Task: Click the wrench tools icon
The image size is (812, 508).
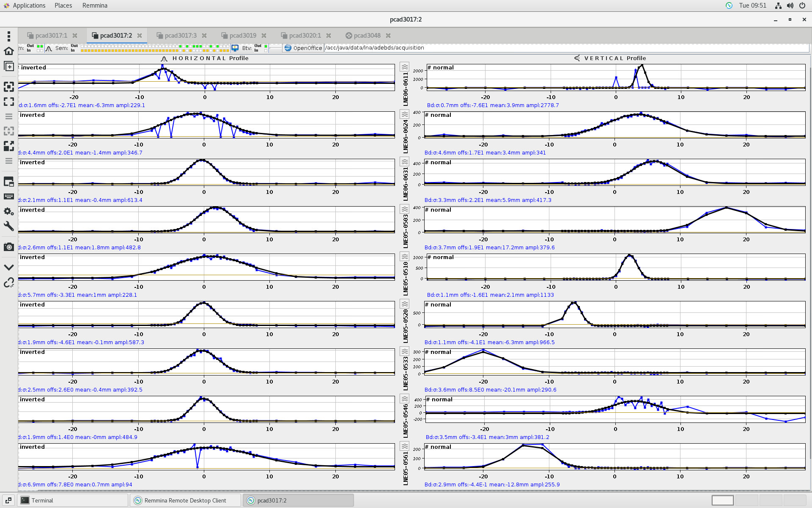Action: [x=8, y=226]
